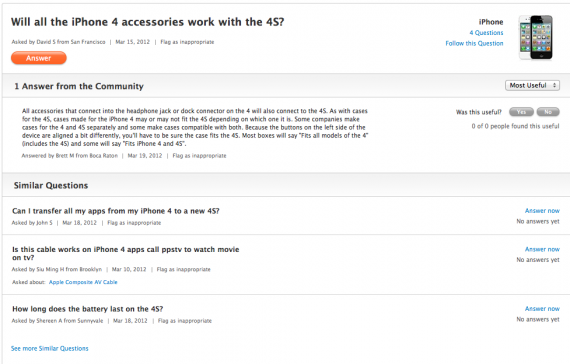Viewport: 570px width, 364px height.
Task: Flag Siu Ming H's question as inappropriate
Action: pos(184,269)
